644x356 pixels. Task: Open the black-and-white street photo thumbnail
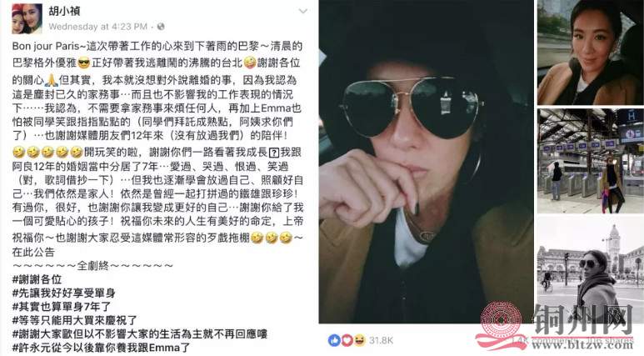click(590, 270)
